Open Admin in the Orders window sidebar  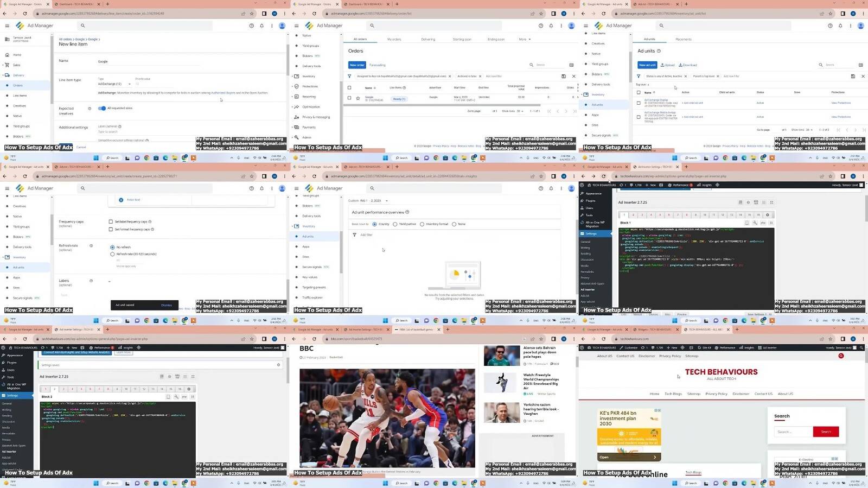coord(307,137)
